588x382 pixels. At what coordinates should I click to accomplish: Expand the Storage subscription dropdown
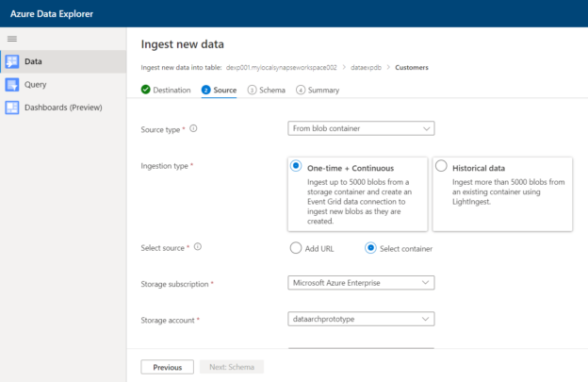click(x=361, y=282)
